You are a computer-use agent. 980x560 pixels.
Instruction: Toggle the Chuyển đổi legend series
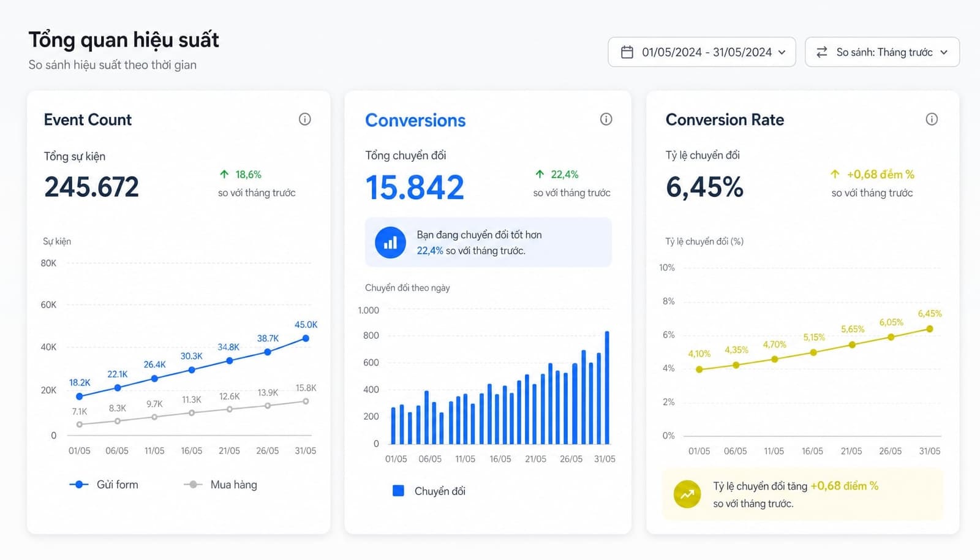429,491
